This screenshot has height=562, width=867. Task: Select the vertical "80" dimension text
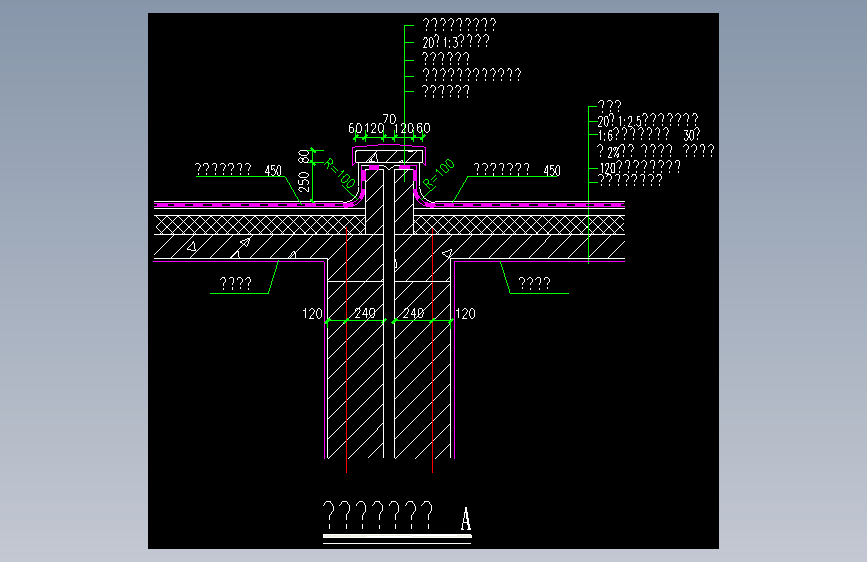(x=304, y=157)
